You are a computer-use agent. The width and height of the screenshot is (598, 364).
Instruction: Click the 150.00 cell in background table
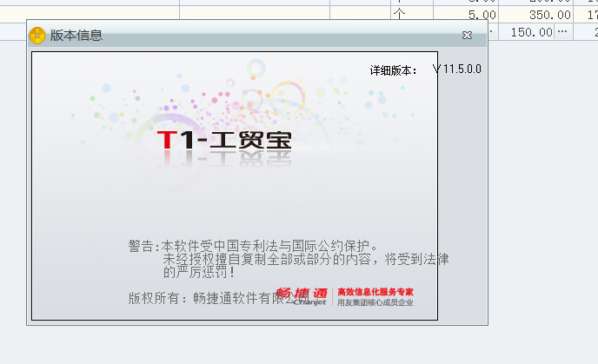click(532, 32)
